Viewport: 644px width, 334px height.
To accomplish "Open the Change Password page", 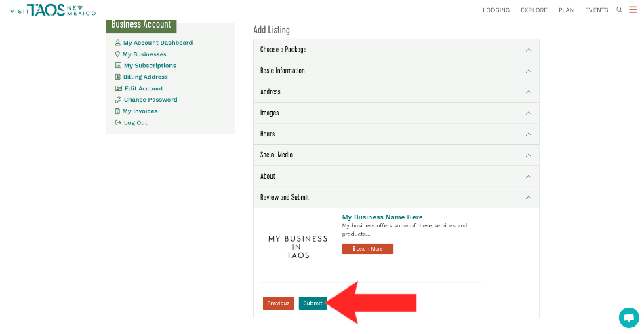I will click(x=150, y=100).
